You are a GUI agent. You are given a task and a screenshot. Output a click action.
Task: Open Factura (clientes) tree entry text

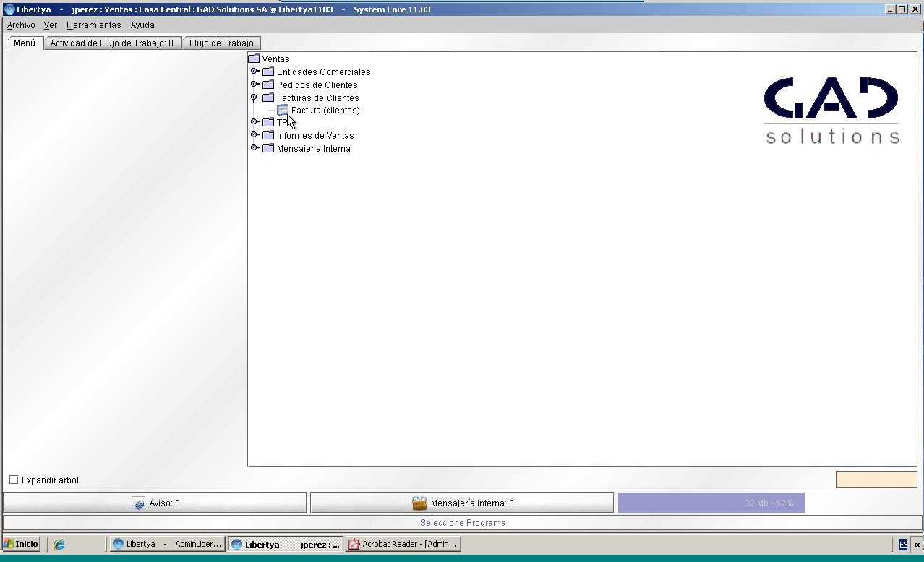click(325, 111)
